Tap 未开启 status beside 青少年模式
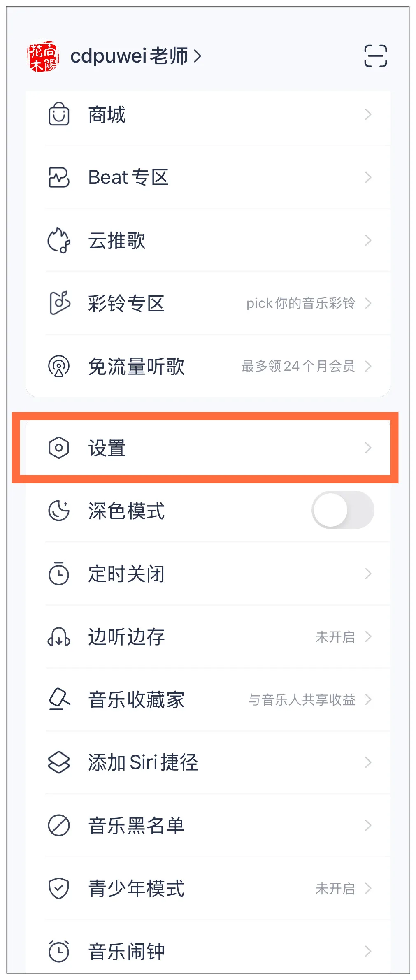This screenshot has height=980, width=416. tap(335, 889)
